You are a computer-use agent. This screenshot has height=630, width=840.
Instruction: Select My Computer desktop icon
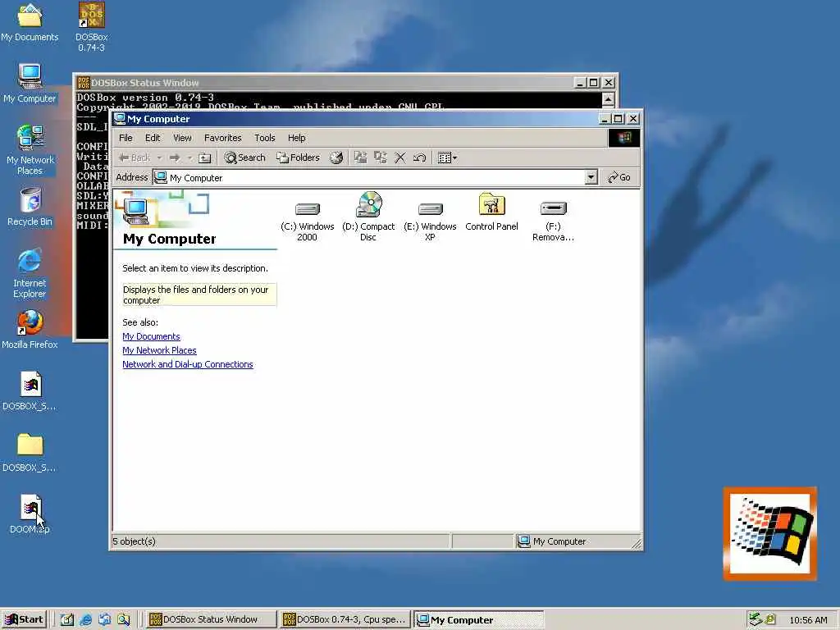click(30, 84)
